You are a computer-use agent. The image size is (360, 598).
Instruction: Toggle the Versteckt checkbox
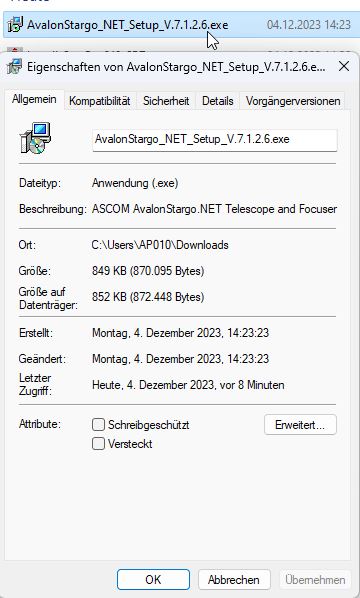(98, 444)
